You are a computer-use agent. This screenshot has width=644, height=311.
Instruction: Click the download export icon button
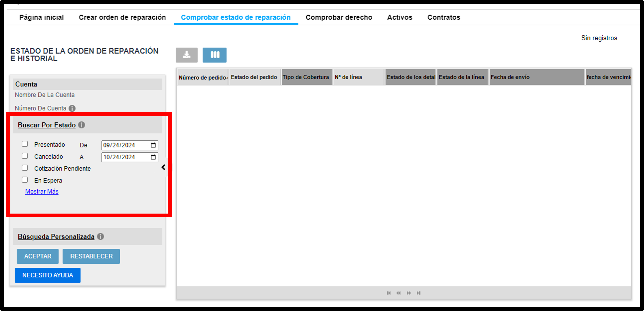click(x=186, y=55)
